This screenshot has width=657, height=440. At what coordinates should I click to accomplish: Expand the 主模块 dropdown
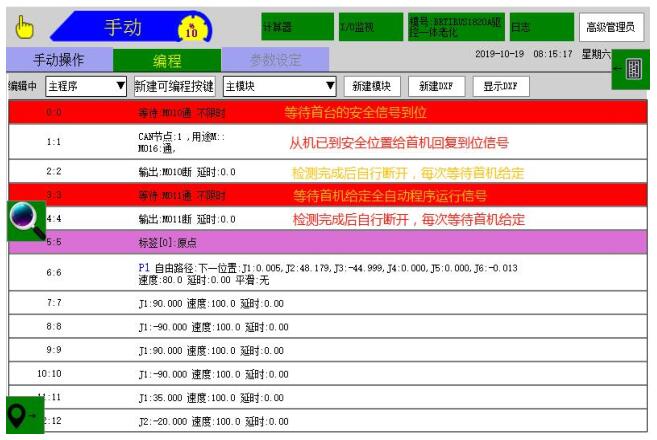pyautogui.click(x=279, y=86)
